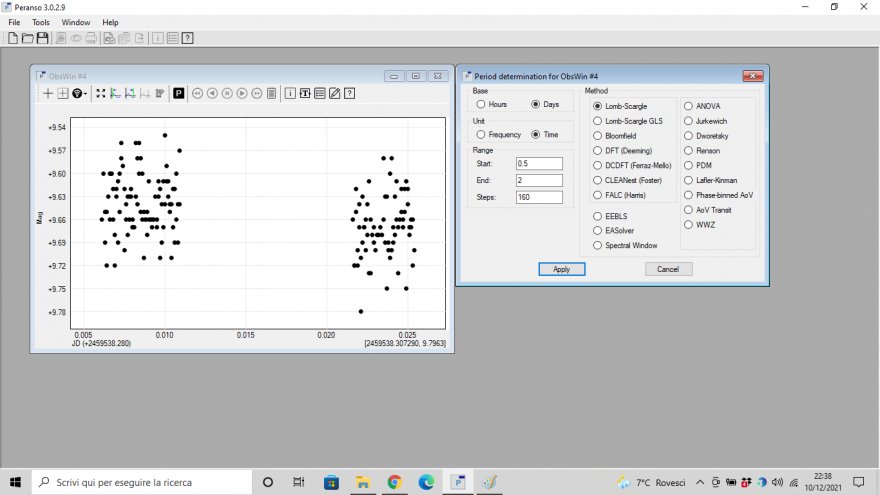Click the grid icon in ObsWin toolbar
Screen dimensions: 880x495
pyautogui.click(x=63, y=93)
